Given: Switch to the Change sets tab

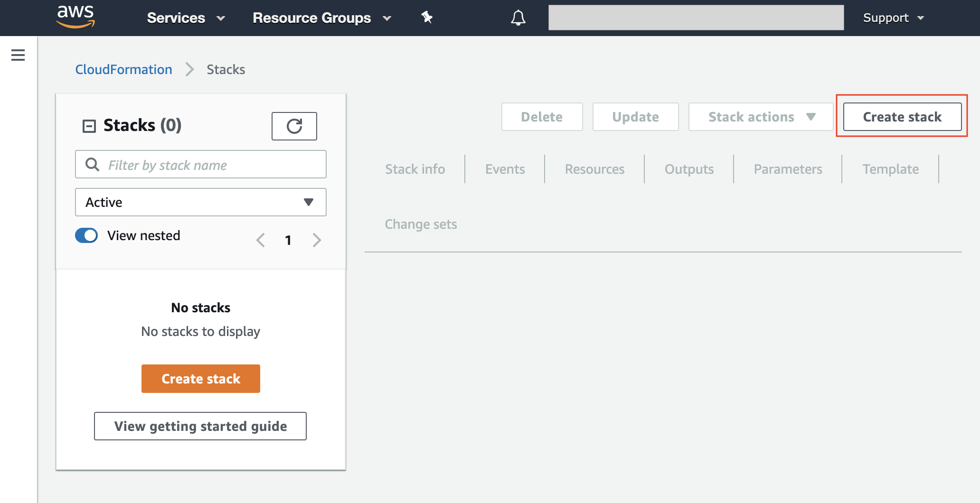Looking at the screenshot, I should coord(421,224).
